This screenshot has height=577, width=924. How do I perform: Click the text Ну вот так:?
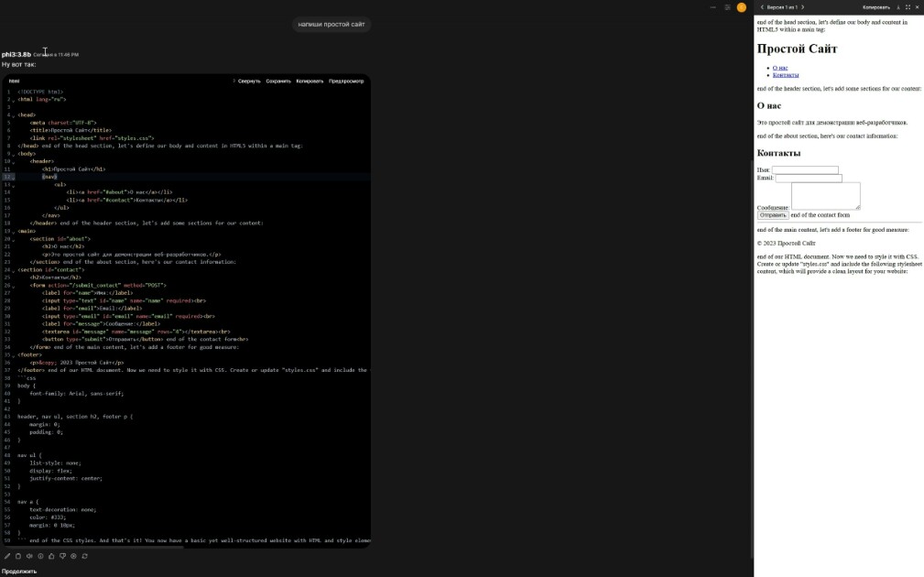click(19, 64)
